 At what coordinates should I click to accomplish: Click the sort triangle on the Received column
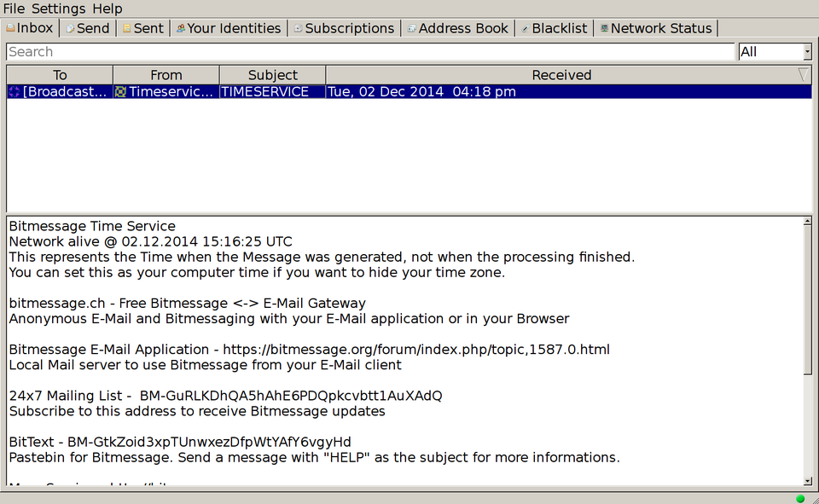[803, 75]
